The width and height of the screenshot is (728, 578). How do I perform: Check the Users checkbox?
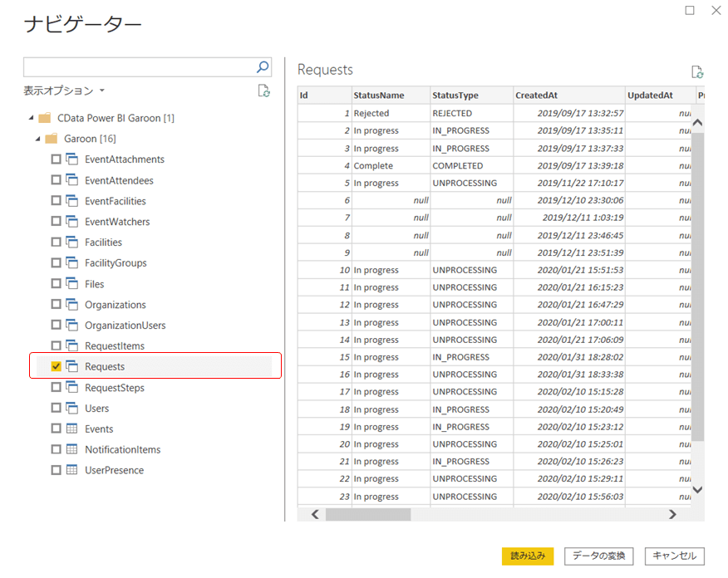click(57, 409)
